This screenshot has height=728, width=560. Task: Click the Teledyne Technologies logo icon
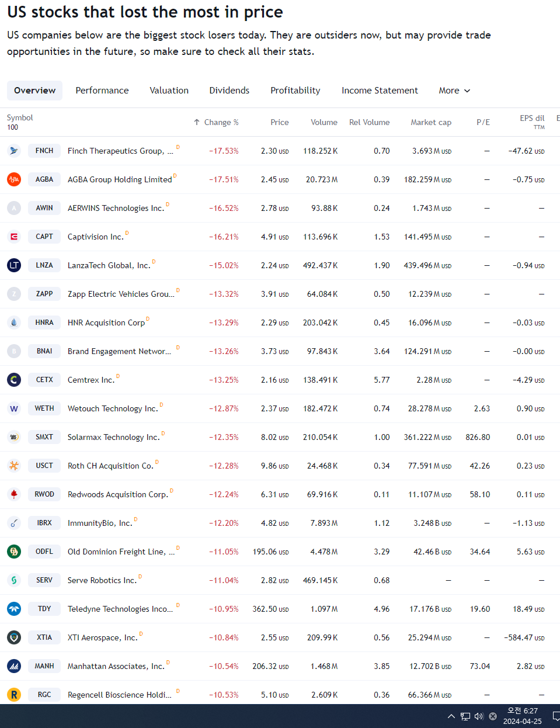pyautogui.click(x=14, y=609)
